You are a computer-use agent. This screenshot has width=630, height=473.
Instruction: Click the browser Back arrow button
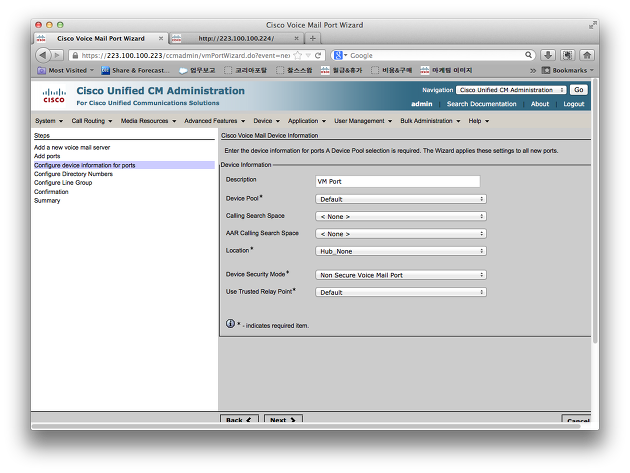(x=43, y=55)
